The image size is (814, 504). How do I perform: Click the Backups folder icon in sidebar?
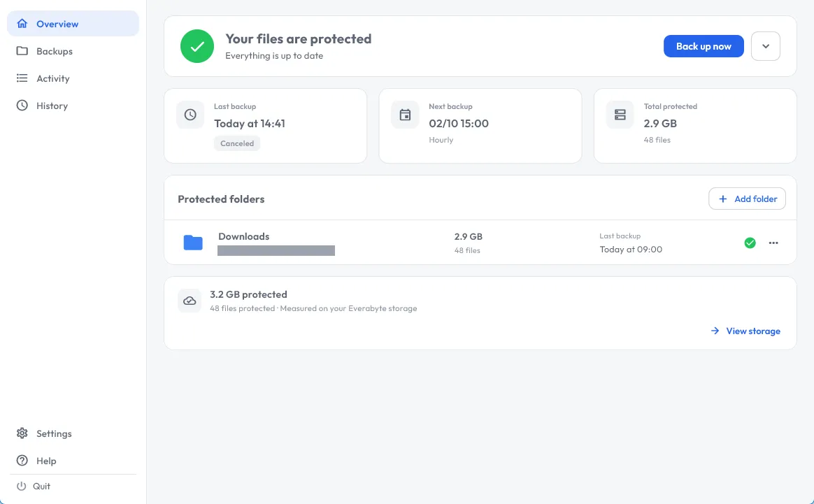(x=22, y=51)
